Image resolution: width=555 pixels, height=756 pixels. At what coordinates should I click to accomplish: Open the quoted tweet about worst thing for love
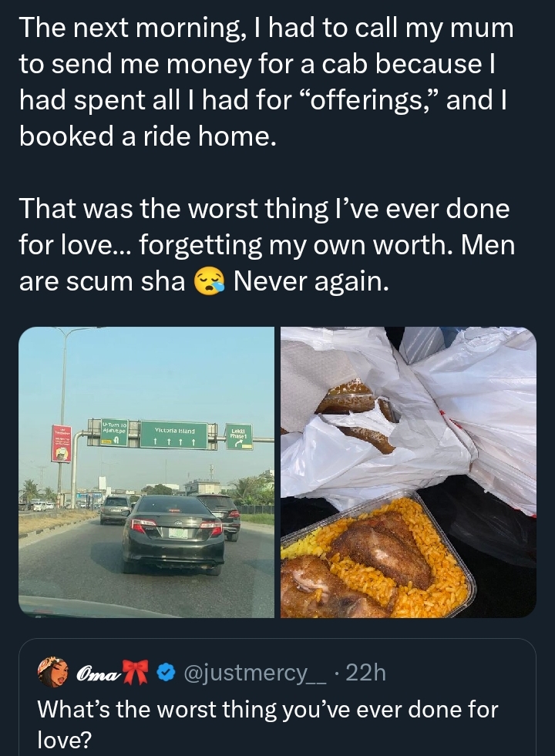(x=277, y=709)
